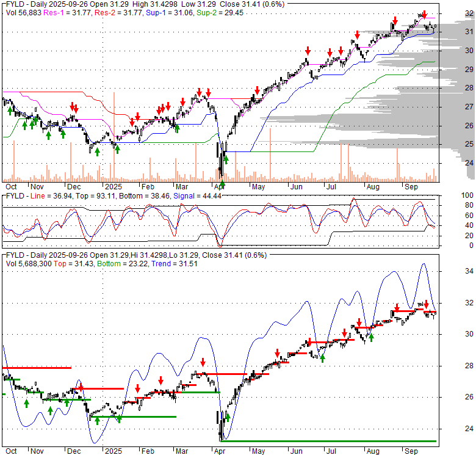Click the '0' level on the oscillator axis

tap(471, 246)
